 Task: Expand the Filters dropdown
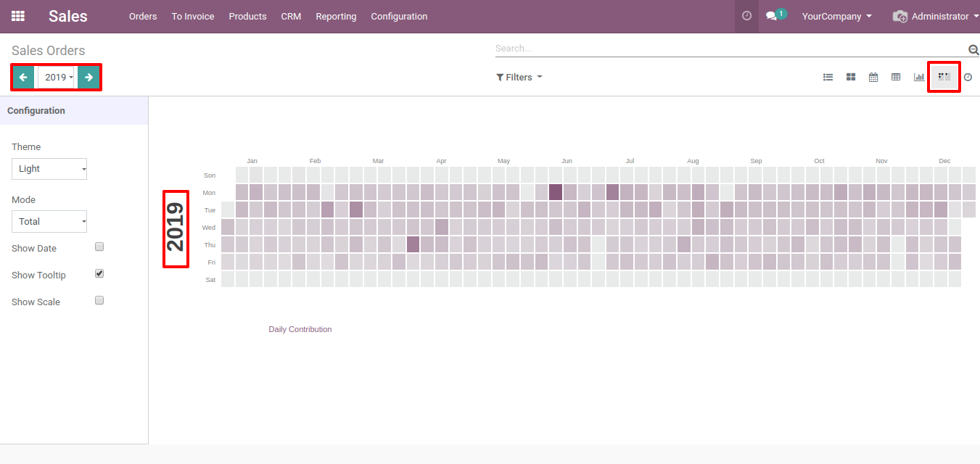[519, 77]
